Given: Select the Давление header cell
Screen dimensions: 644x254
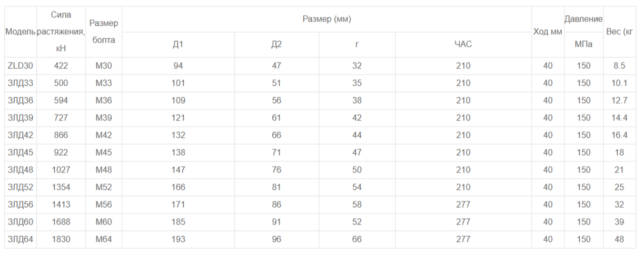Looking at the screenshot, I should [583, 19].
